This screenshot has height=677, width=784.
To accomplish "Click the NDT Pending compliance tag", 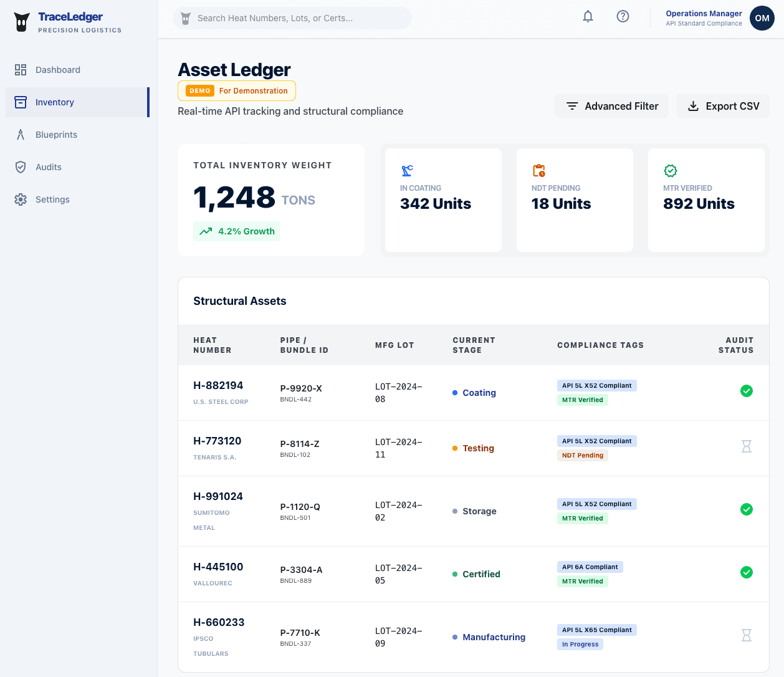I will click(583, 455).
